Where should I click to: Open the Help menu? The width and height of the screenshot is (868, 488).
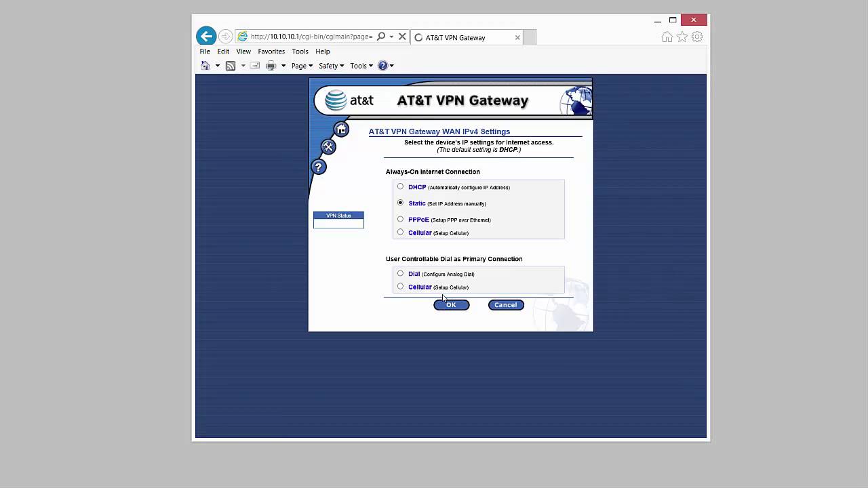click(323, 52)
